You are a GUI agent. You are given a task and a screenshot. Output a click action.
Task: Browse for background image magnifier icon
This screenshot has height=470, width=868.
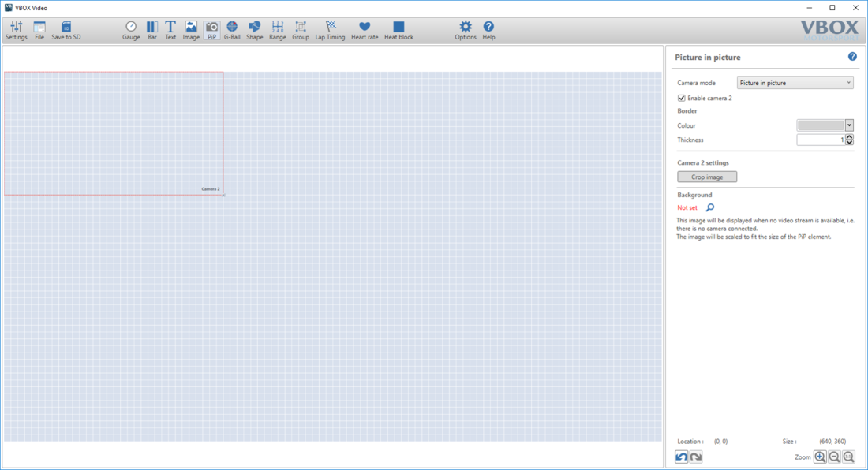click(709, 207)
